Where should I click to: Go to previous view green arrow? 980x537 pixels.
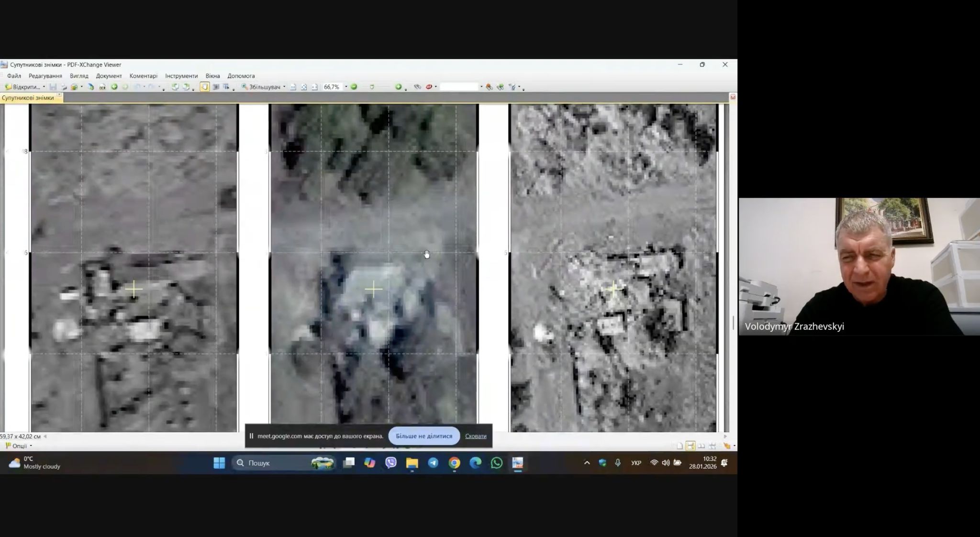click(114, 87)
